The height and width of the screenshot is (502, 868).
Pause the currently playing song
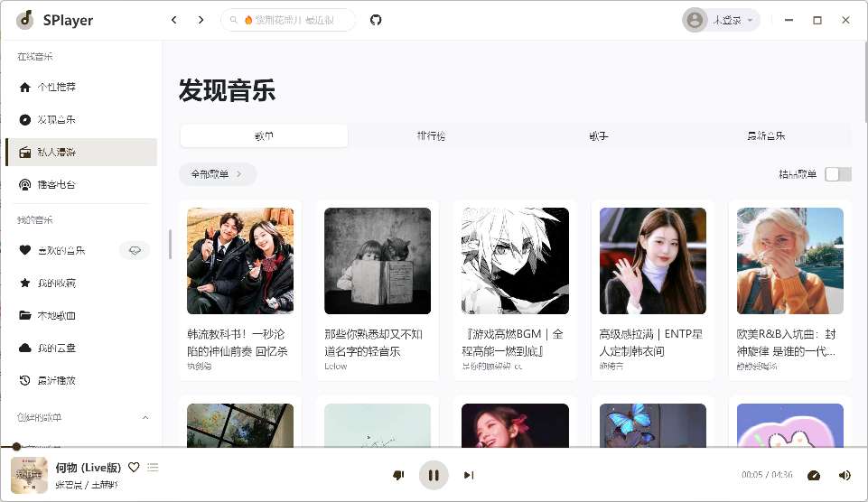pyautogui.click(x=434, y=475)
